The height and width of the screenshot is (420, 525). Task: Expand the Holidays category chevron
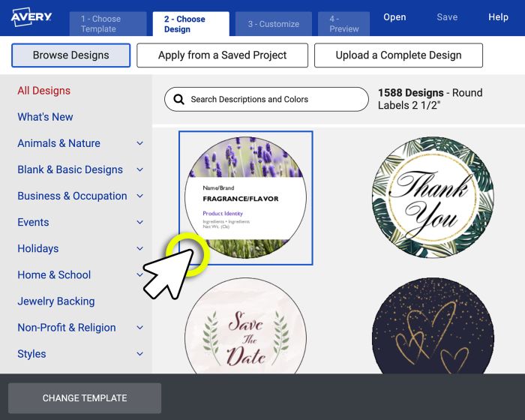139,248
